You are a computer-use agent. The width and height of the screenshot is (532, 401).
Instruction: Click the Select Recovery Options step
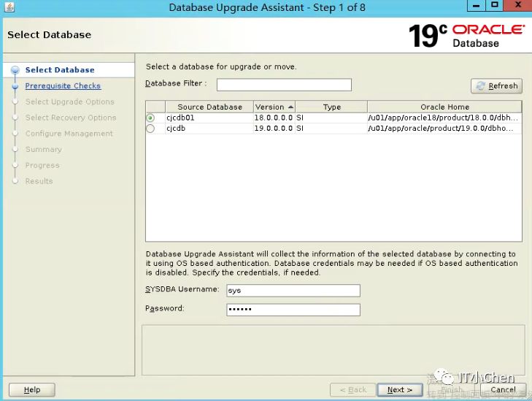pos(71,118)
